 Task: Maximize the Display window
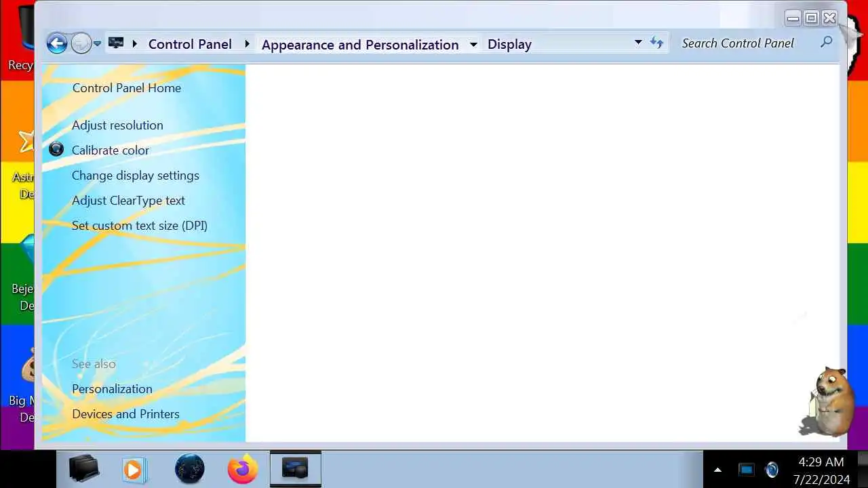[x=811, y=18]
